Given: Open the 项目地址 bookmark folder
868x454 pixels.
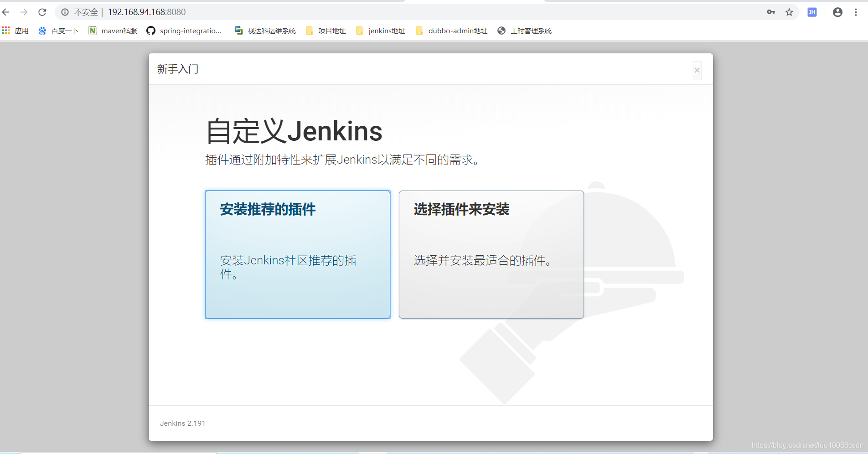Looking at the screenshot, I should point(326,31).
